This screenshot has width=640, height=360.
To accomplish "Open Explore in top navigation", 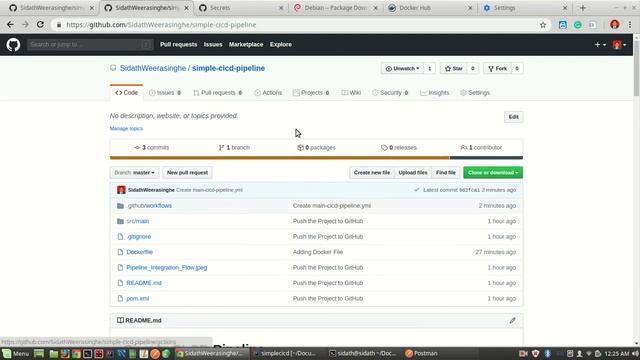I will 281,44.
